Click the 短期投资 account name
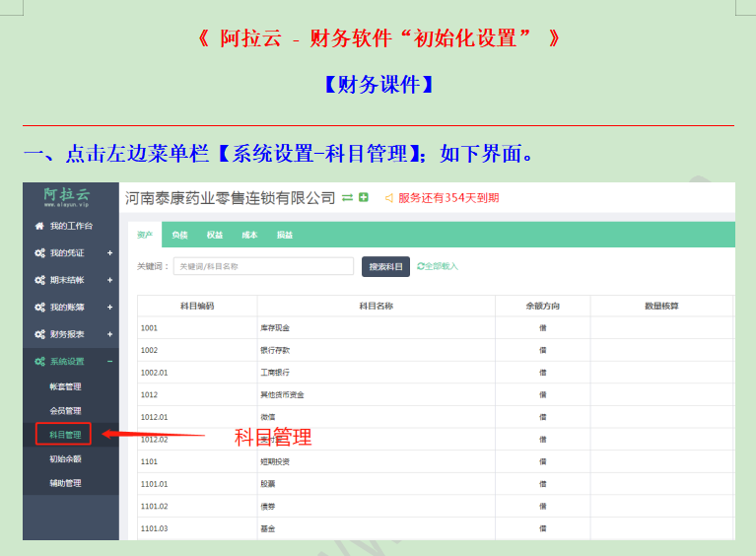 click(275, 461)
